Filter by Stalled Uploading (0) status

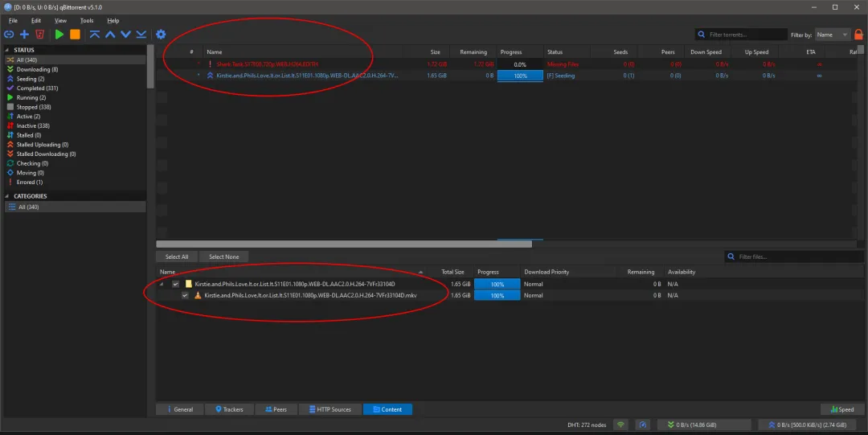[x=43, y=145]
